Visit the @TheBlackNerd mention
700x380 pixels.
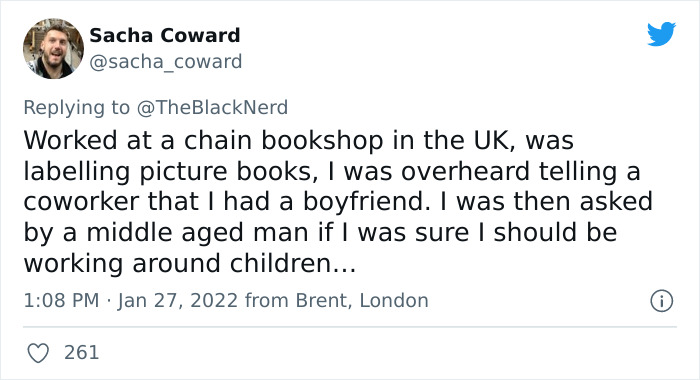coord(212,108)
